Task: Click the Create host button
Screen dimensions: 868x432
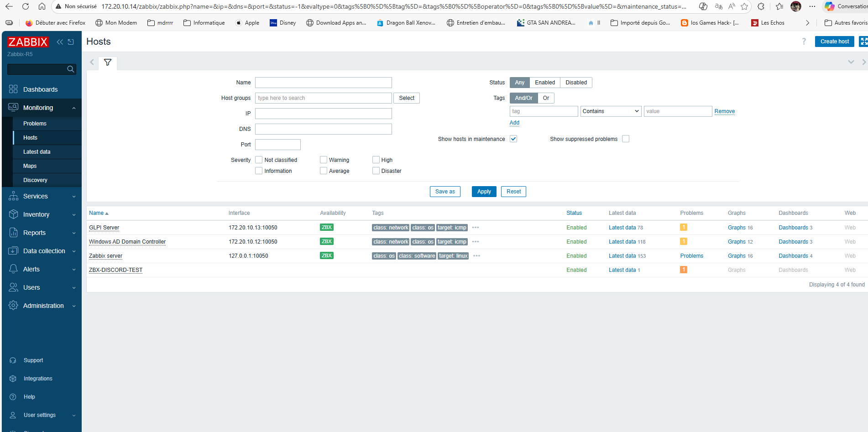Action: (x=834, y=42)
